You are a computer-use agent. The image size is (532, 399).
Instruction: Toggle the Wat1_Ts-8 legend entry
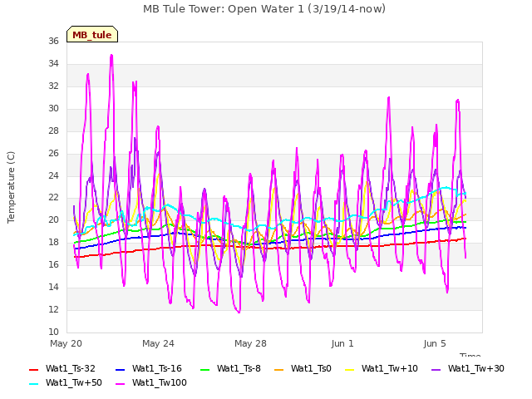click(231, 368)
